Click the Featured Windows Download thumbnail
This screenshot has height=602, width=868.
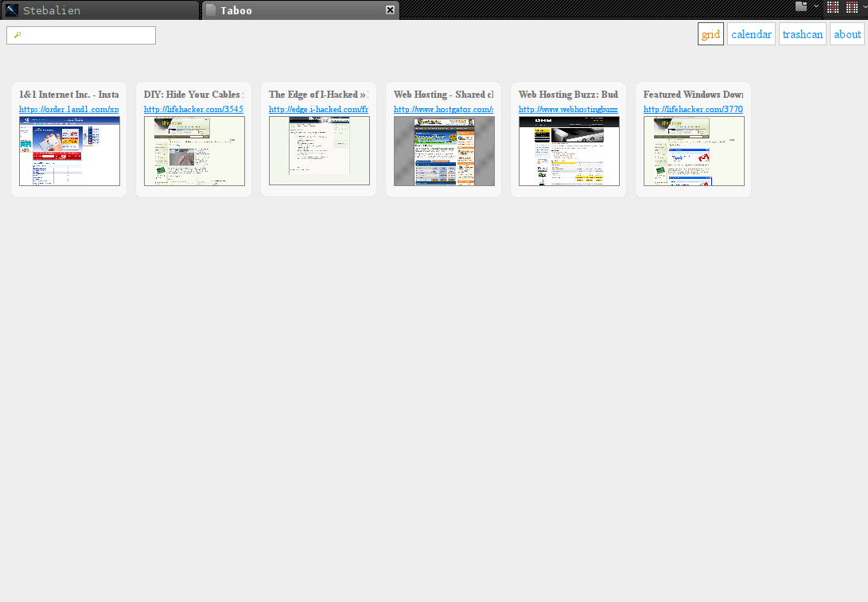point(694,151)
